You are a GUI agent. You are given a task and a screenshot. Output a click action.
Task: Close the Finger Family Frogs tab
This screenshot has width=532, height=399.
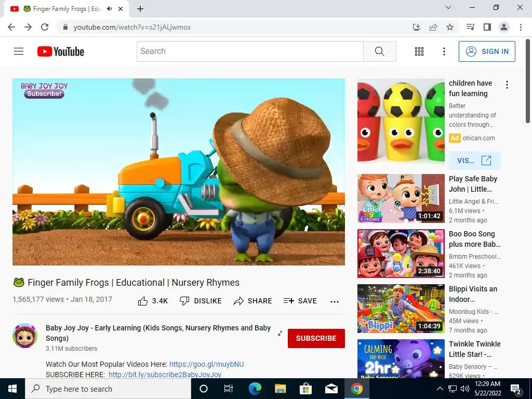[x=121, y=9]
